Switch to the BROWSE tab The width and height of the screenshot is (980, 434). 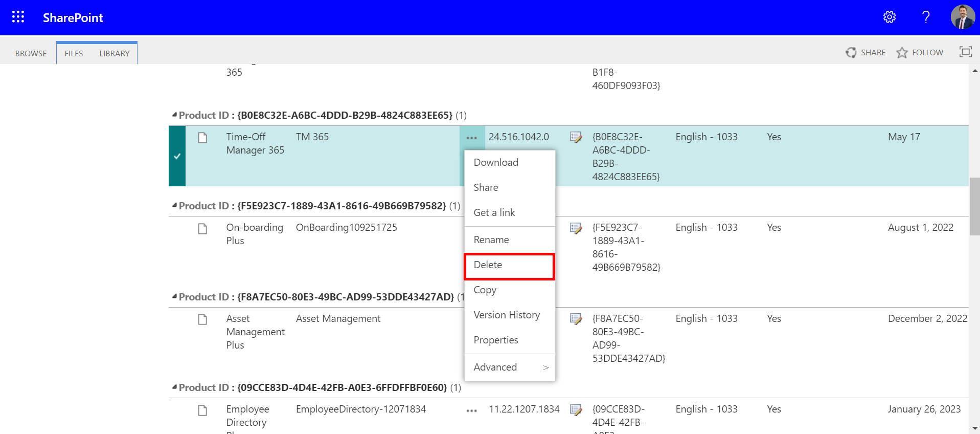(x=31, y=53)
